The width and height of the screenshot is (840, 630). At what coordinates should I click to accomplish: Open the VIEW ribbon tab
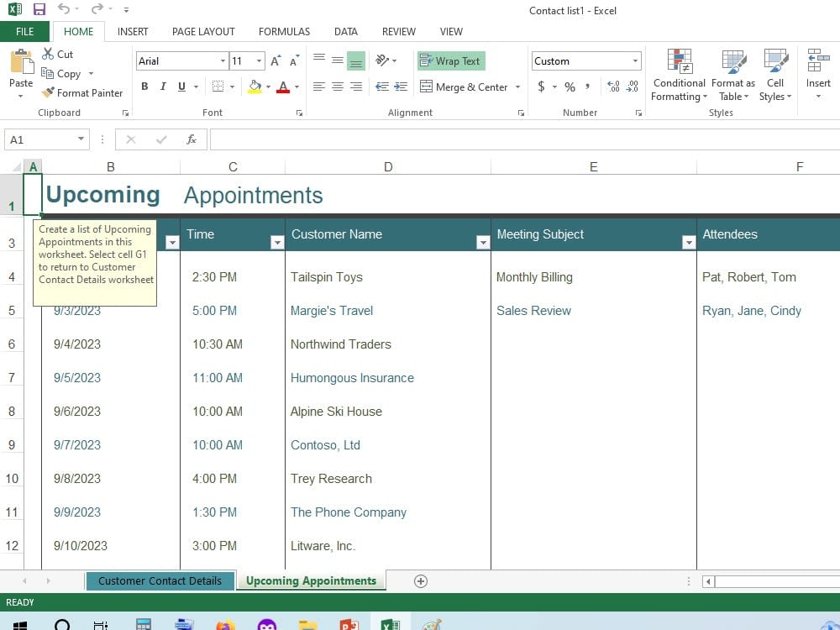coord(451,32)
